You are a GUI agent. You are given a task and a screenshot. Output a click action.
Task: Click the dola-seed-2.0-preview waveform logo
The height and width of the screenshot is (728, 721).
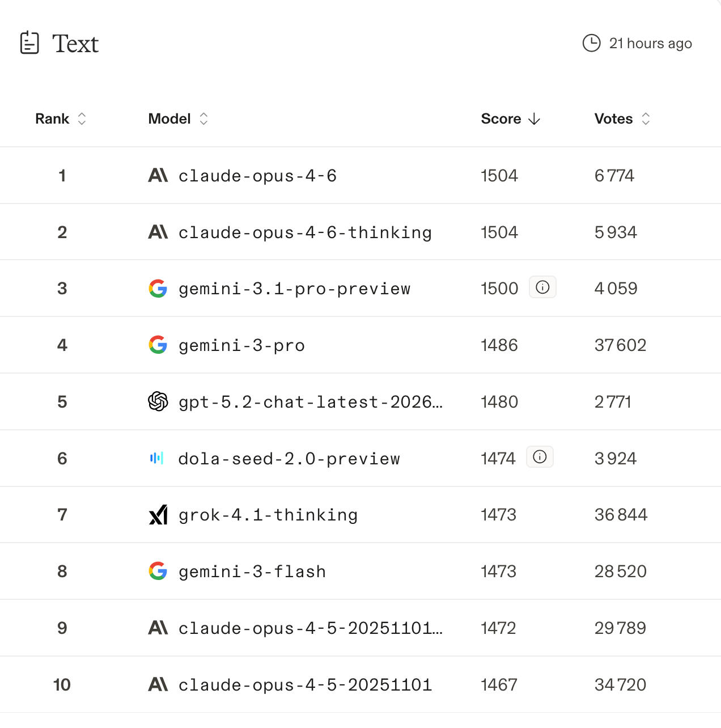pyautogui.click(x=157, y=458)
